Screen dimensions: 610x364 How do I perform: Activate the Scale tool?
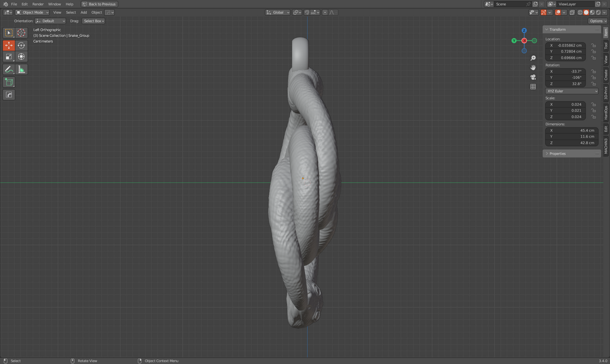pyautogui.click(x=8, y=57)
